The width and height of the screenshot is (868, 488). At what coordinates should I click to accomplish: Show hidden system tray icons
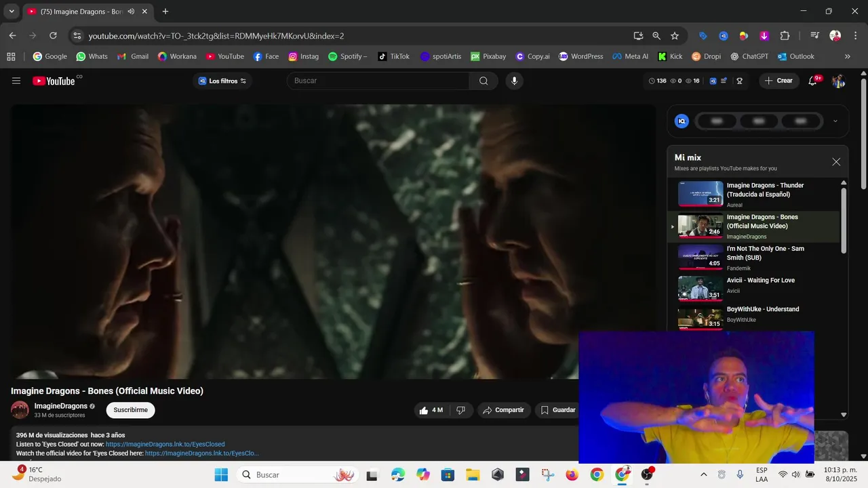coord(703,474)
